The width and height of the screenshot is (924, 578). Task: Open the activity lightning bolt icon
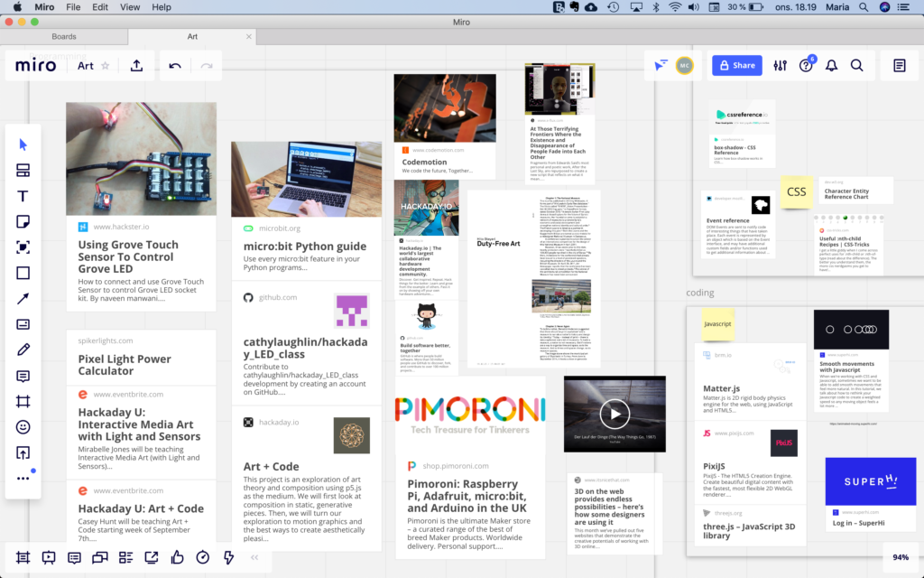coord(228,557)
